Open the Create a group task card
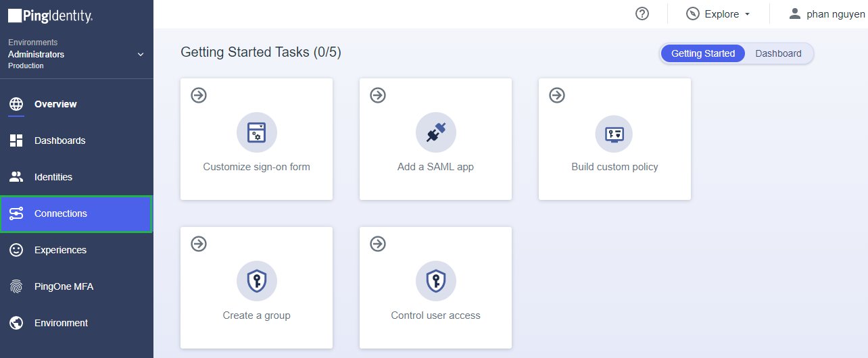Viewport: 868px width, 358px height. pyautogui.click(x=256, y=288)
